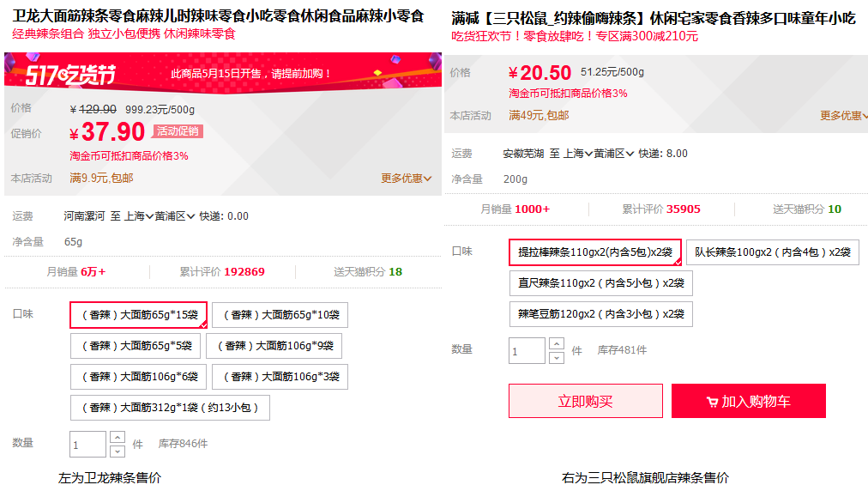This screenshot has height=497, width=868.
Task: Select flavor (香辣)大面筋65g*15袋
Action: tap(138, 315)
